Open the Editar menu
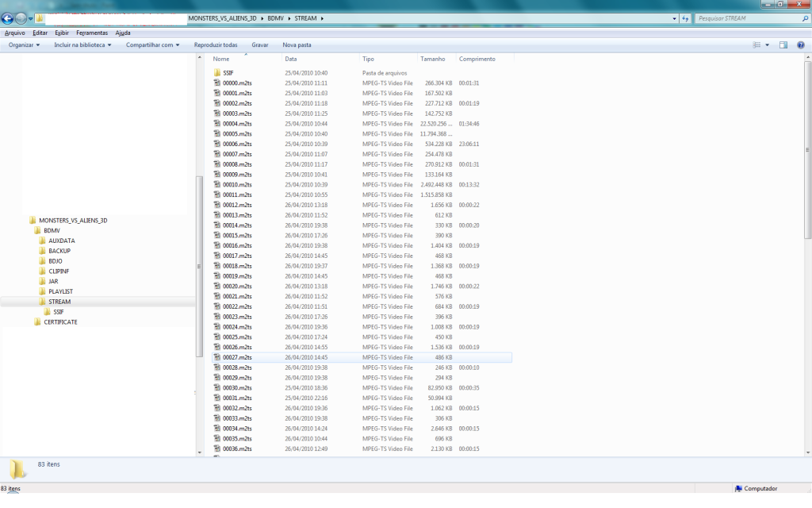812x508 pixels. tap(40, 33)
